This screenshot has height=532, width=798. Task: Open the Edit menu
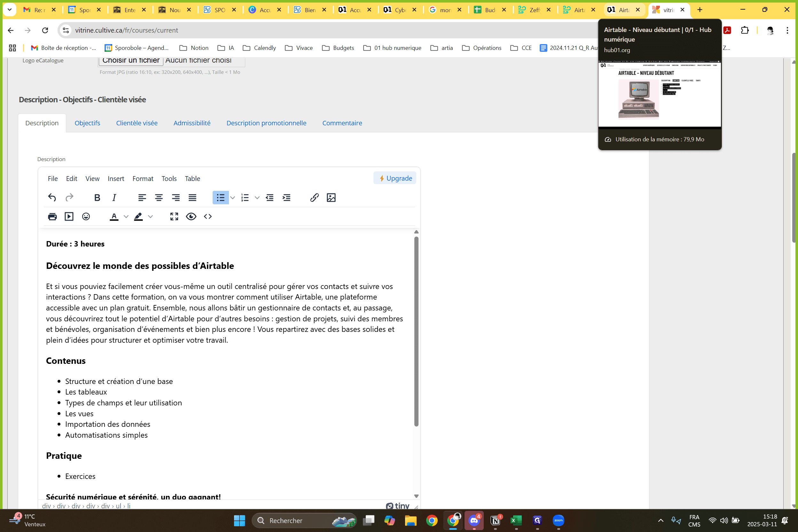click(72, 178)
